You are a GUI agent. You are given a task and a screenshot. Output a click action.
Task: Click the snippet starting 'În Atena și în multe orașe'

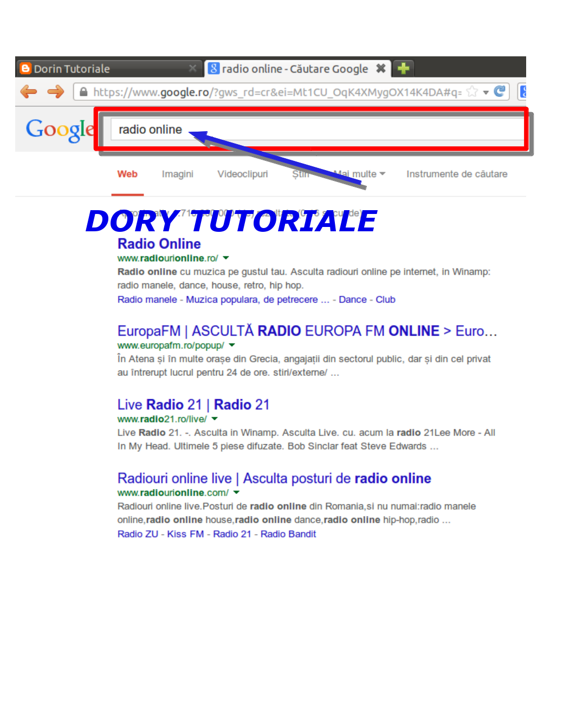pyautogui.click(x=304, y=366)
